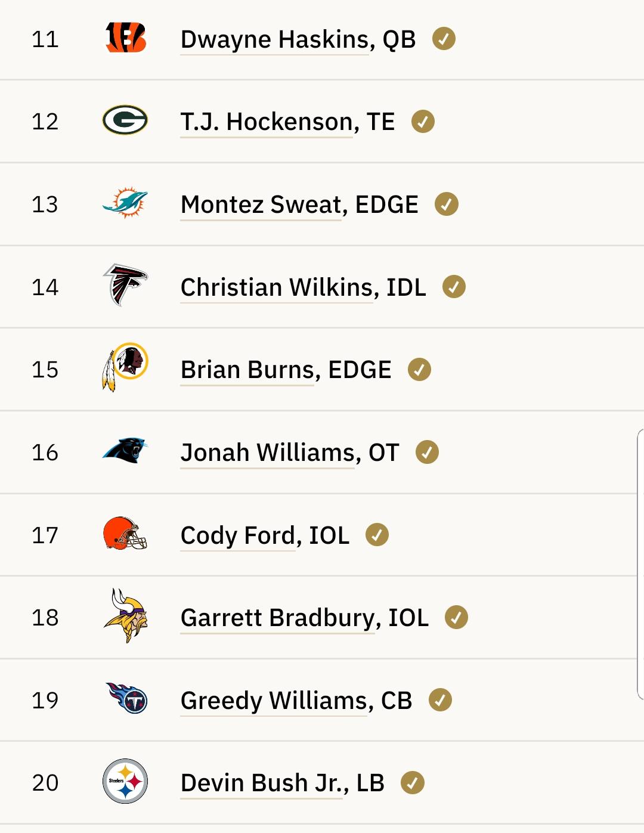Image resolution: width=644 pixels, height=833 pixels.
Task: Open Garrett Bradbury, IOL player link
Action: click(x=305, y=618)
